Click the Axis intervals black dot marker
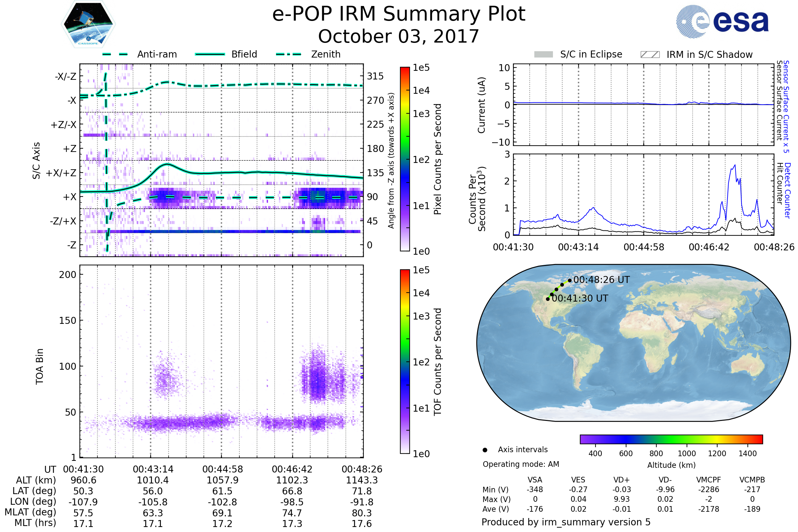 [485, 450]
